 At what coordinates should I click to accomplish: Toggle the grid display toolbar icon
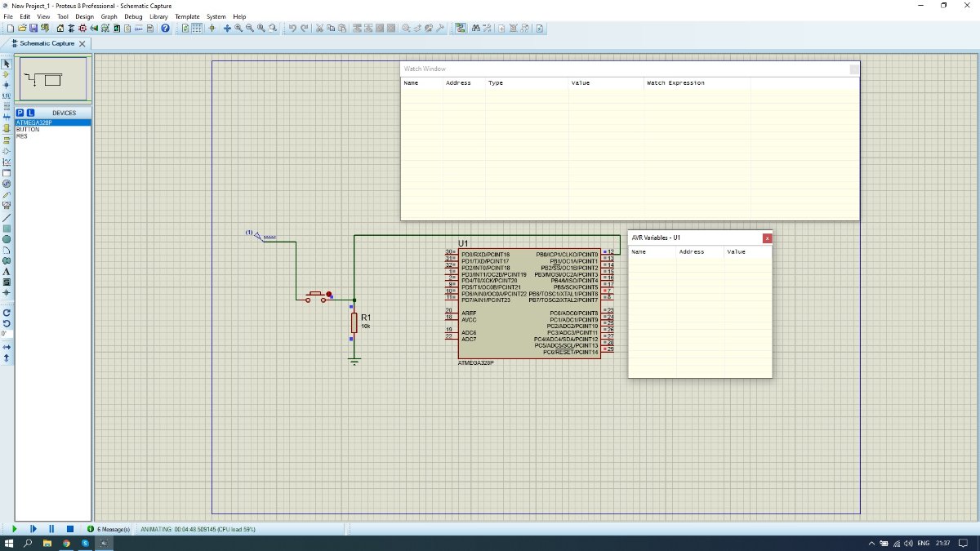(x=197, y=28)
